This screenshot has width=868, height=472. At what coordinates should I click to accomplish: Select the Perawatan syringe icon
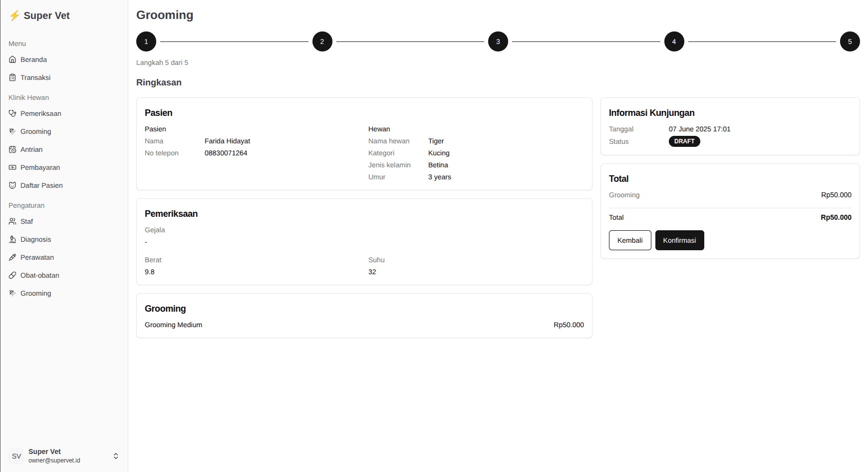pyautogui.click(x=12, y=257)
